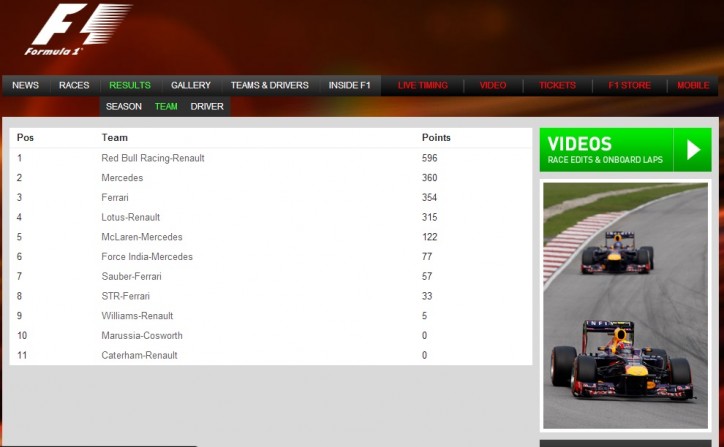Click McLaren-Mercedes in the table

[142, 237]
